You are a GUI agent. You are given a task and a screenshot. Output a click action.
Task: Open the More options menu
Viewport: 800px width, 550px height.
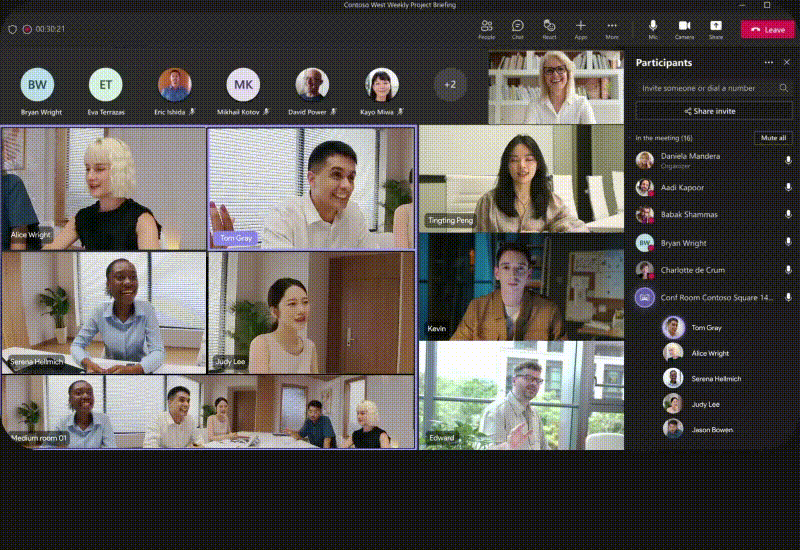click(612, 25)
